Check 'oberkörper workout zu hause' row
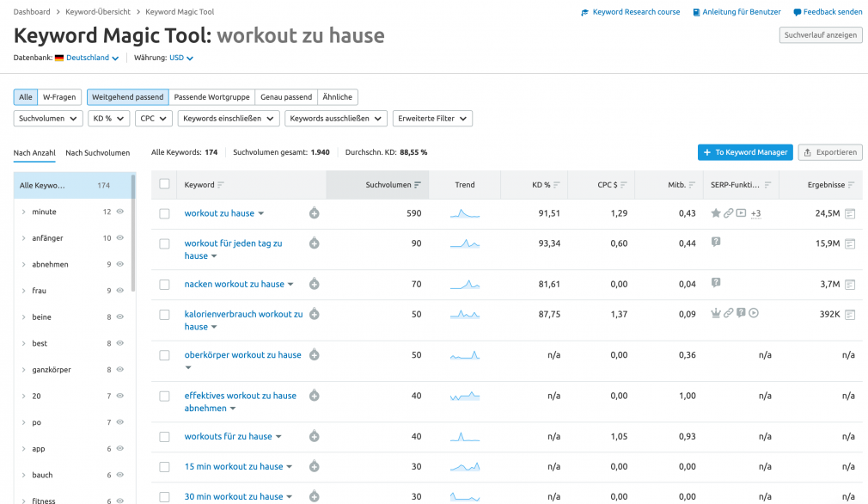868x504 pixels. click(x=164, y=355)
